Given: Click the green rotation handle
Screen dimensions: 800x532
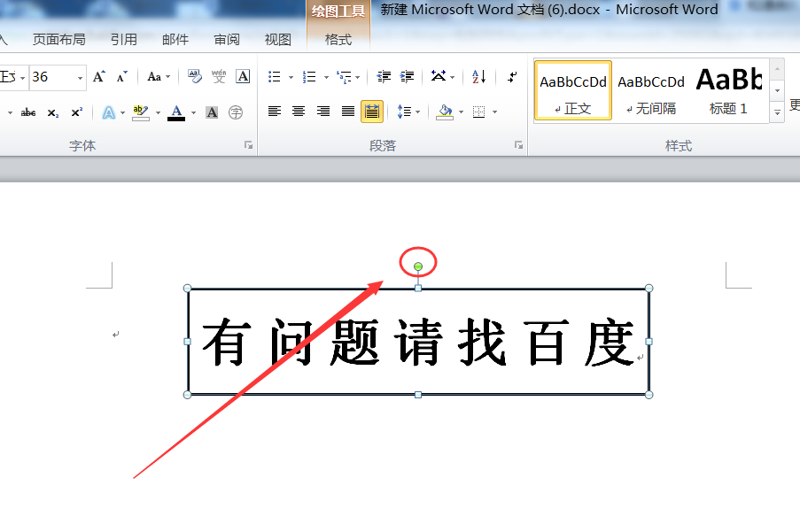Looking at the screenshot, I should pyautogui.click(x=418, y=266).
